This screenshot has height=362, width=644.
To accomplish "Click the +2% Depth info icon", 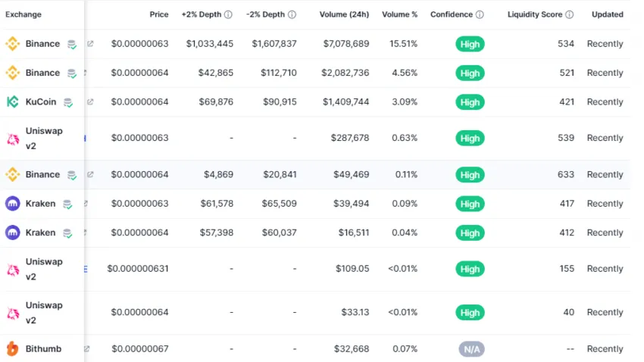I will pyautogui.click(x=228, y=14).
